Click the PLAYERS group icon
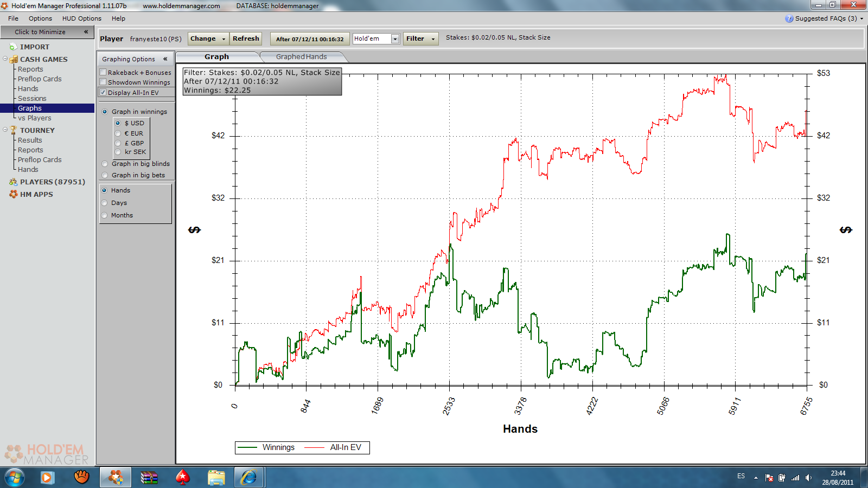The height and width of the screenshot is (488, 868). (14, 182)
